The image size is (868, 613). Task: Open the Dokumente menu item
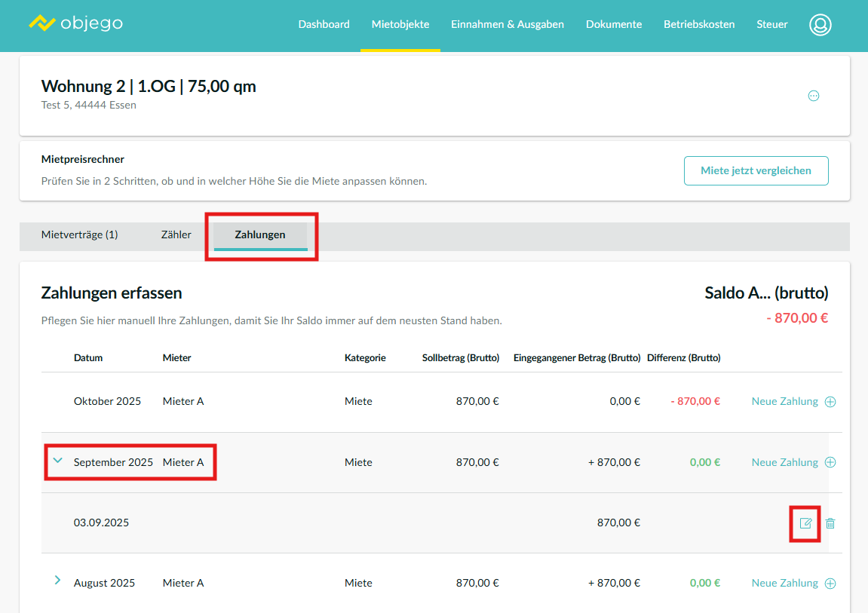[x=613, y=24]
